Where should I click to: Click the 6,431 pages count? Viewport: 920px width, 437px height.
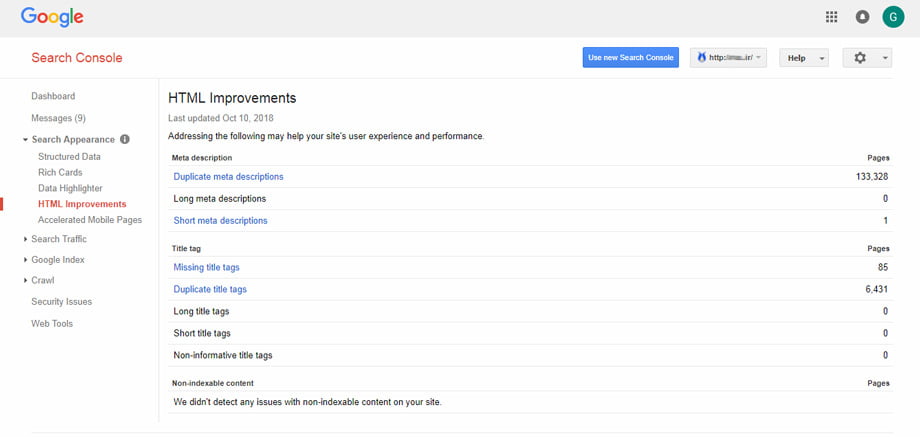[877, 289]
